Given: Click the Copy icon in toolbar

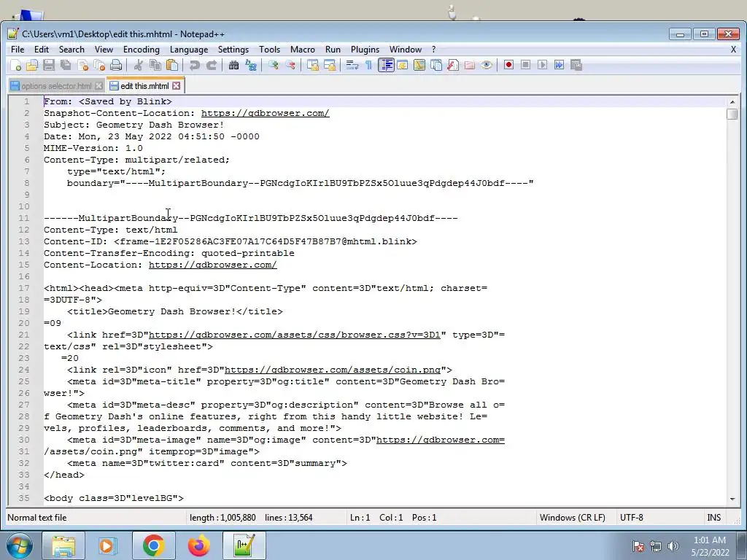Looking at the screenshot, I should [x=155, y=65].
